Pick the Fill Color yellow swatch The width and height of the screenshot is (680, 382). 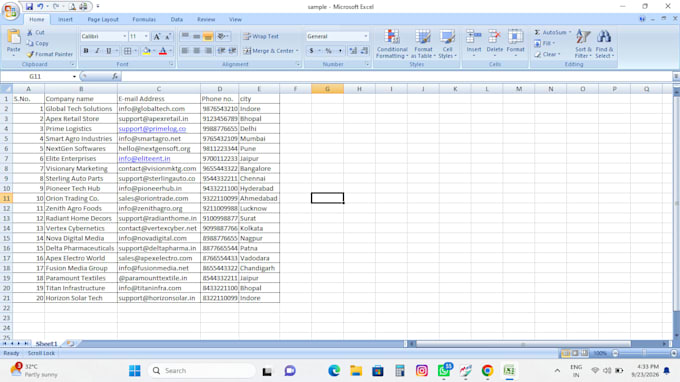[147, 51]
